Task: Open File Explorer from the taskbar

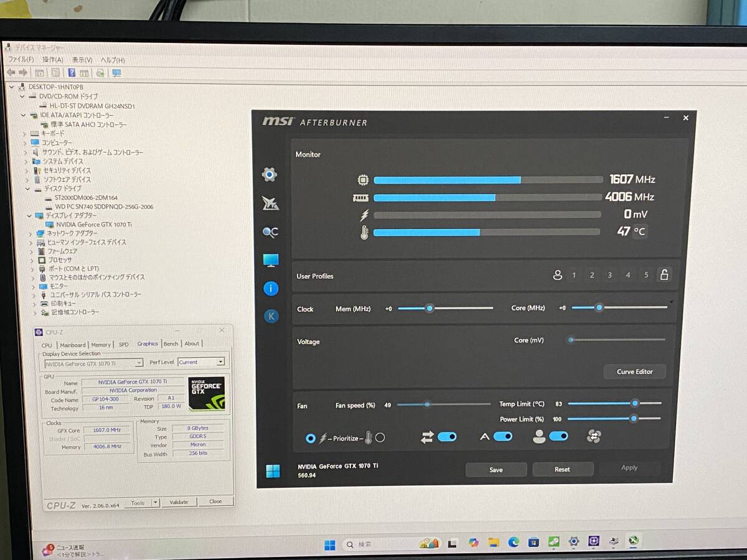Action: coord(494,543)
